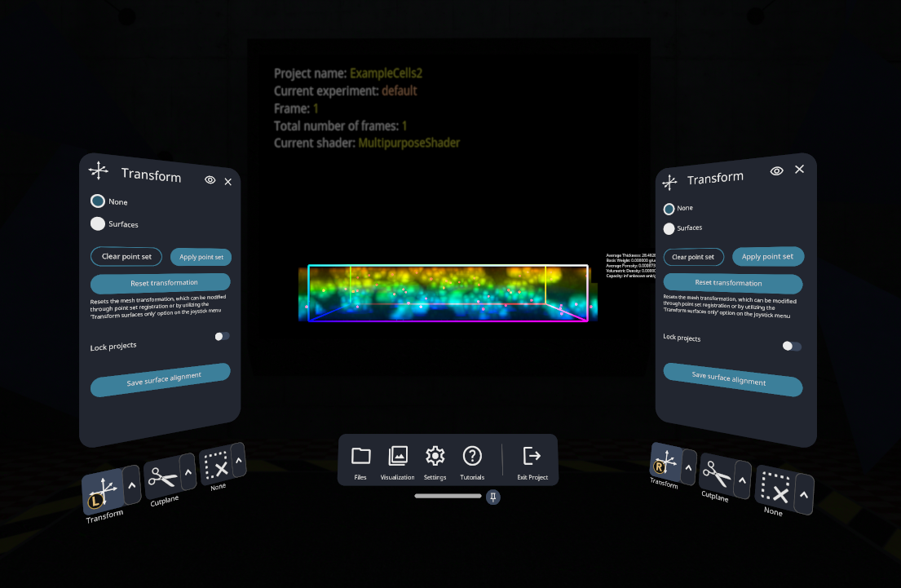The height and width of the screenshot is (588, 901).
Task: Click Reset transformation in right panel
Action: [x=733, y=283]
